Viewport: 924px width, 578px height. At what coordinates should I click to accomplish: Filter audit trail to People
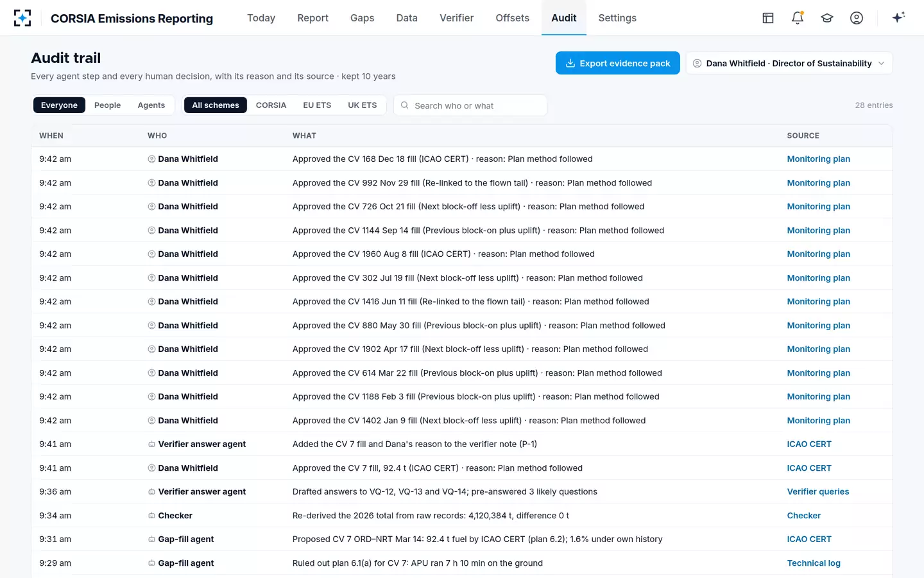(107, 105)
